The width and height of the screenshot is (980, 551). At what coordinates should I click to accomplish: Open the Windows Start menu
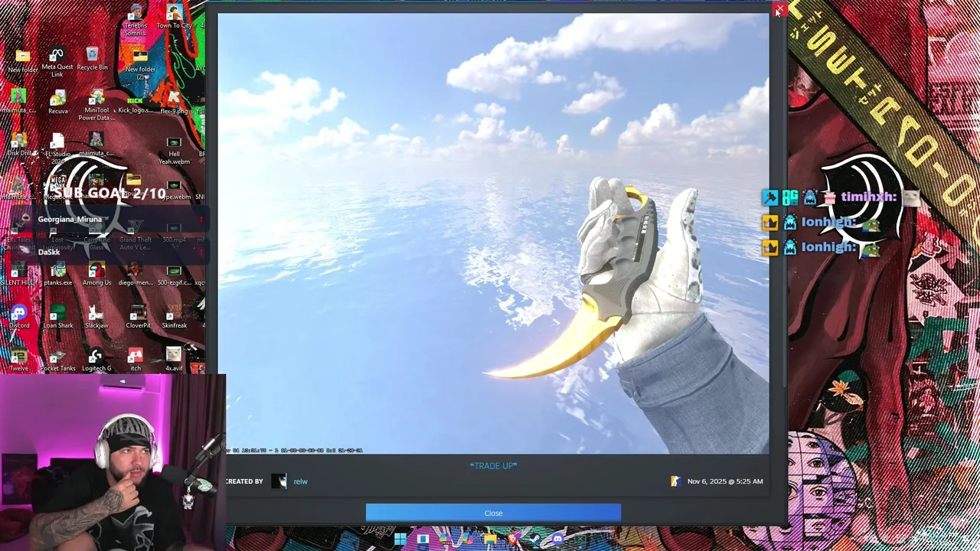(x=400, y=539)
